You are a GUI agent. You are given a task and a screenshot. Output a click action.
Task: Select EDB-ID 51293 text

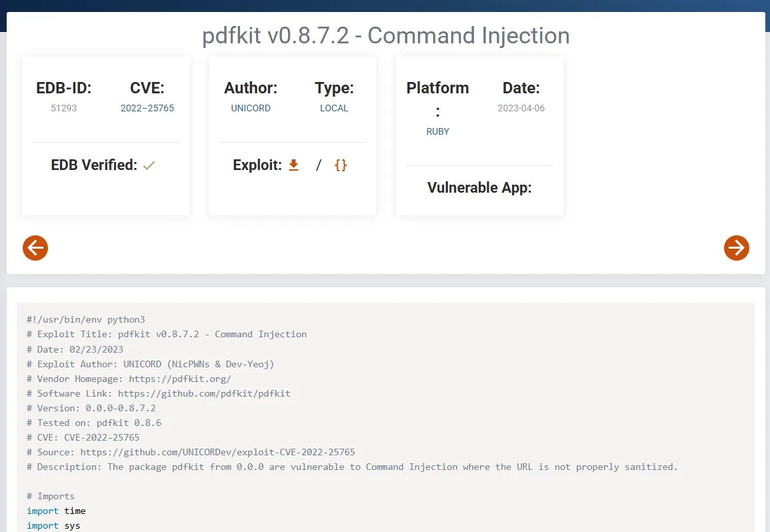coord(64,108)
